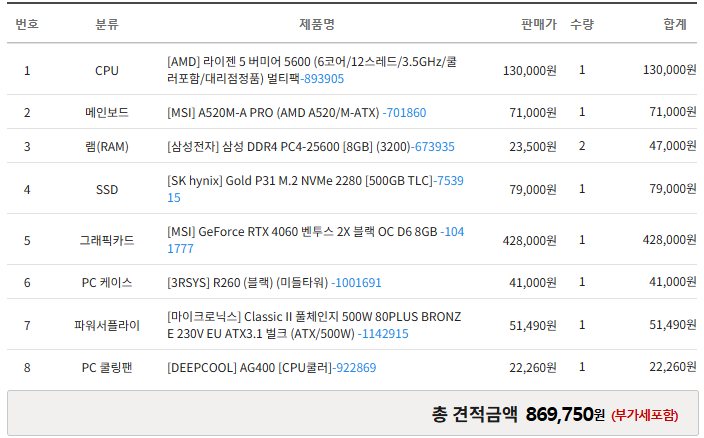The image size is (704, 438).
Task: Open product code link 1001691
Action: 356,283
